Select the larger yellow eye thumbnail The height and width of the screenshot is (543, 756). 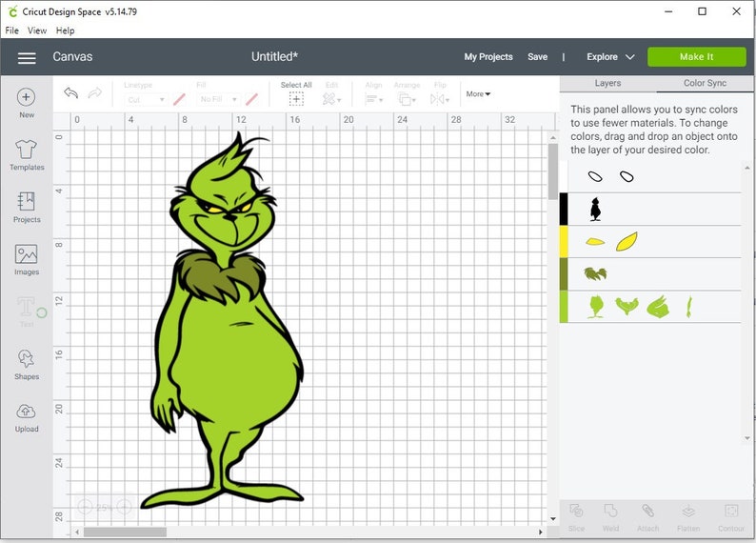click(627, 242)
